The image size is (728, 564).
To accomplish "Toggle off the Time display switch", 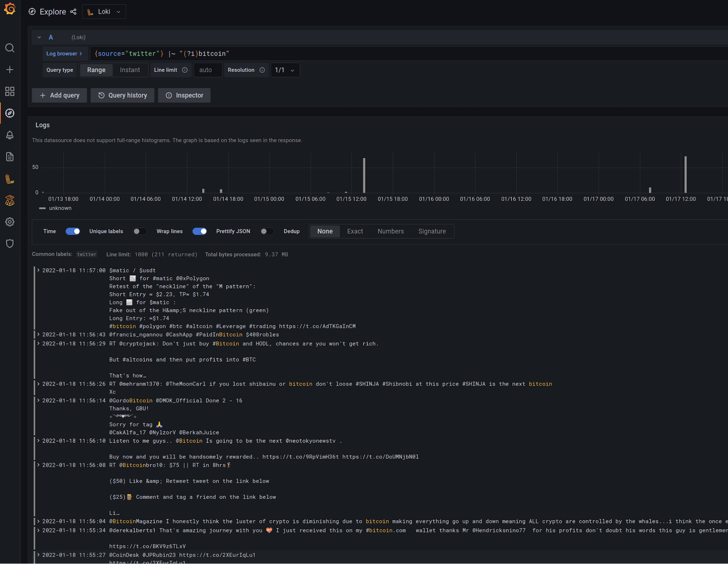I will (72, 231).
